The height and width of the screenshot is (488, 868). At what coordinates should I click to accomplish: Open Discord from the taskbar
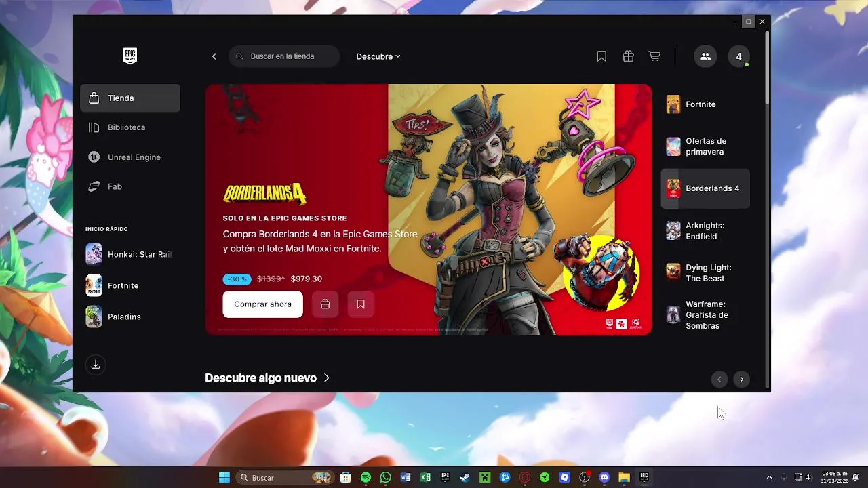pos(604,477)
